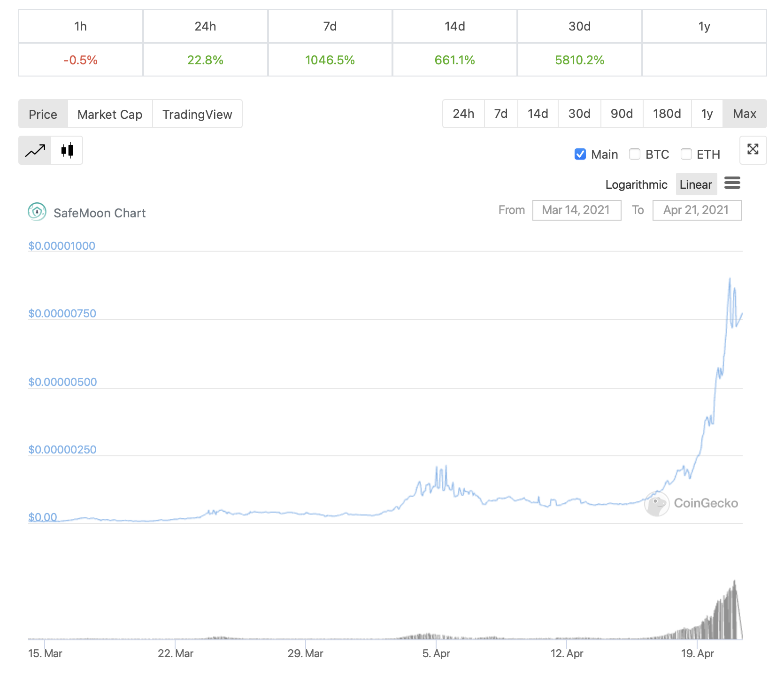784x676 pixels.
Task: Click the $0.00000750 axis label
Action: pos(62,313)
